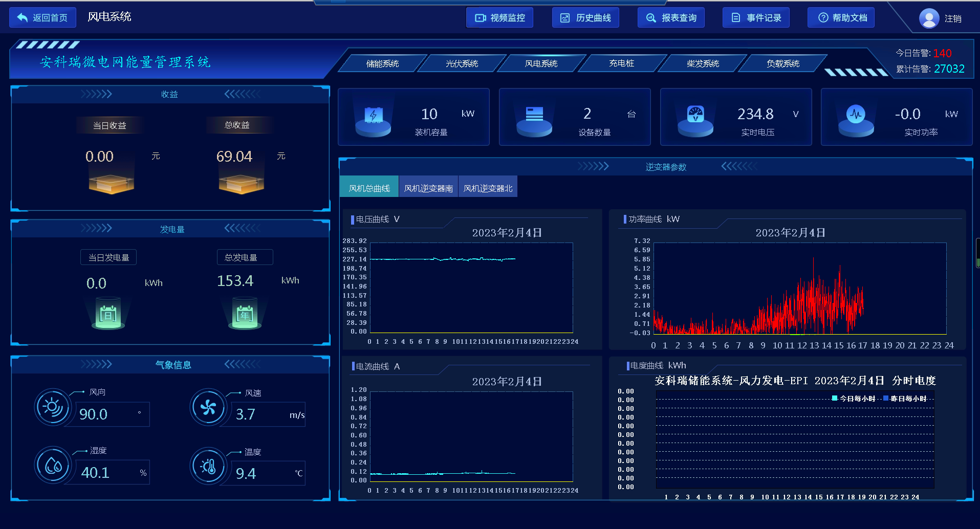Screen dimensions: 980x529
Task: Open the 帮助文档 help documentation
Action: click(x=840, y=17)
